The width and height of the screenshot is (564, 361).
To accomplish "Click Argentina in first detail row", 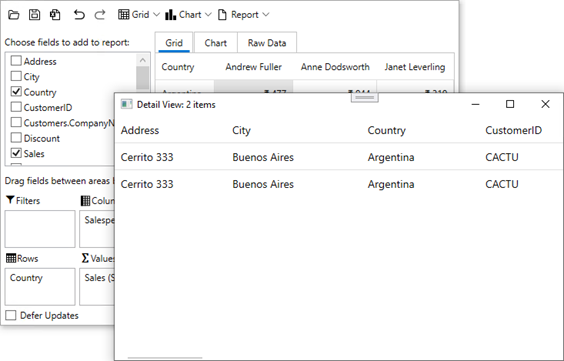I will [x=391, y=157].
